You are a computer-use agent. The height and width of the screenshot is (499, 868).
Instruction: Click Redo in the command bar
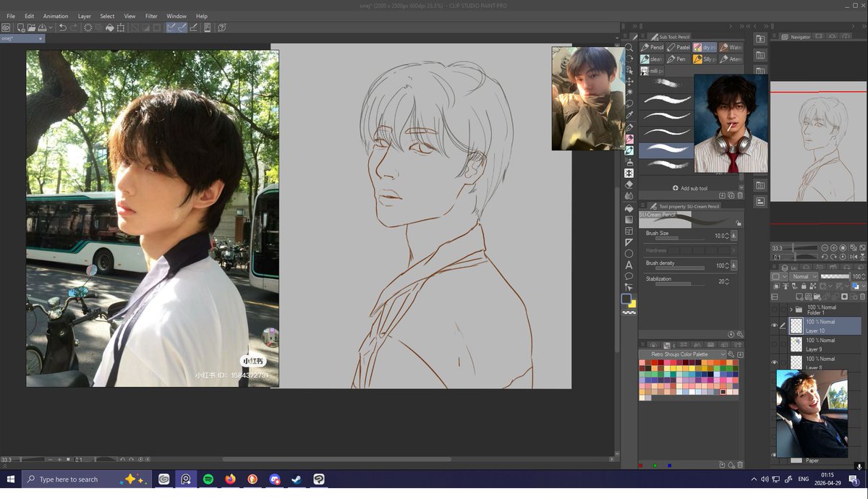[x=74, y=27]
